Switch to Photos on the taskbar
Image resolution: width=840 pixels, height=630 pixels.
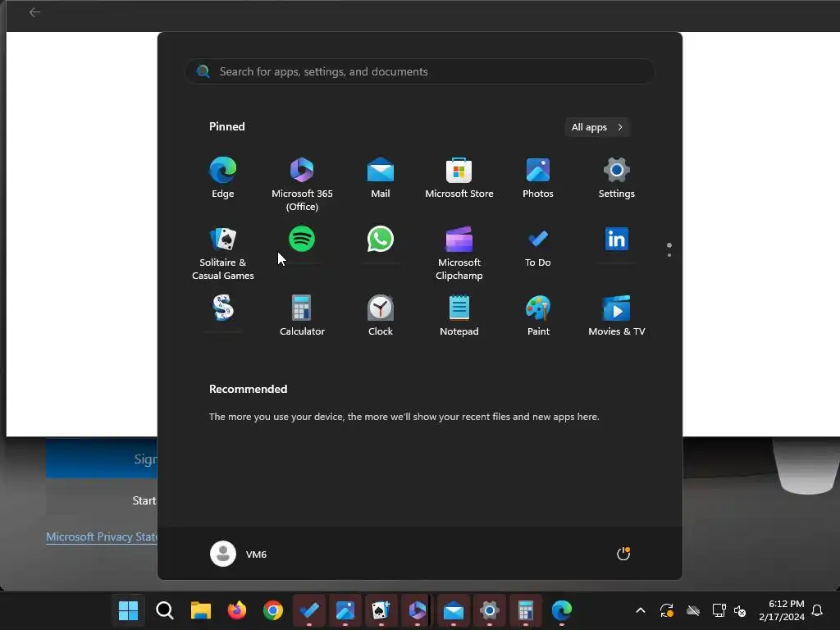(345, 610)
